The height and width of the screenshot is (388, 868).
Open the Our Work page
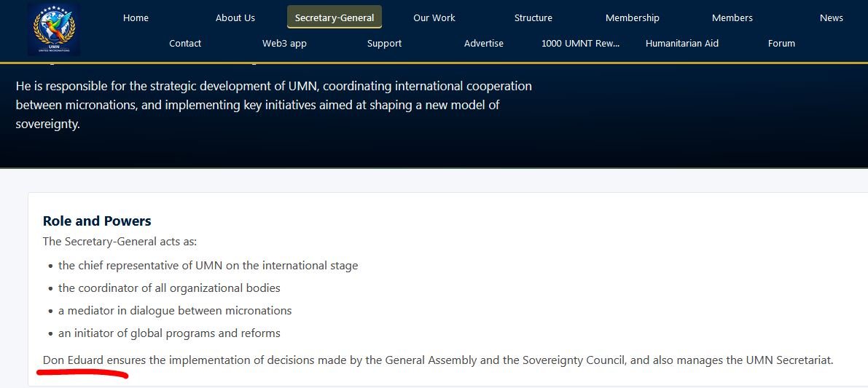434,18
